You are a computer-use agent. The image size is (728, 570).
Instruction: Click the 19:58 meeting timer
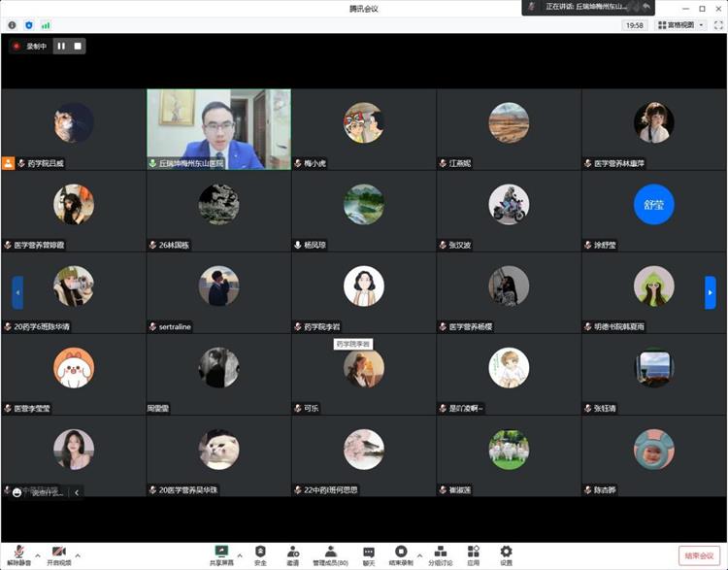tap(634, 25)
